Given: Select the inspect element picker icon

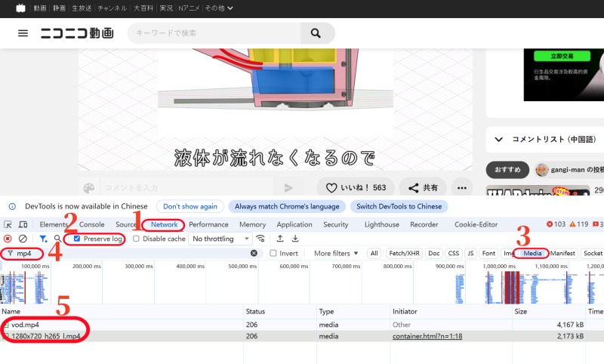Looking at the screenshot, I should click(x=8, y=224).
